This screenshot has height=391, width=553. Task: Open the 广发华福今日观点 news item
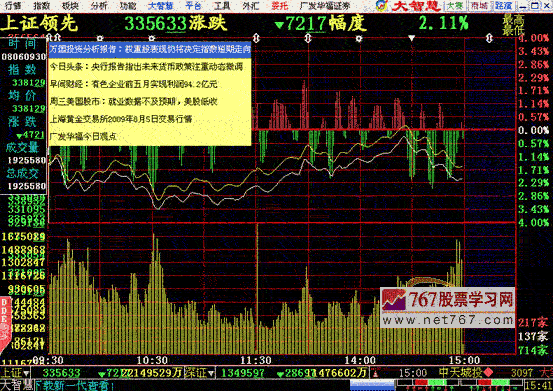click(83, 136)
